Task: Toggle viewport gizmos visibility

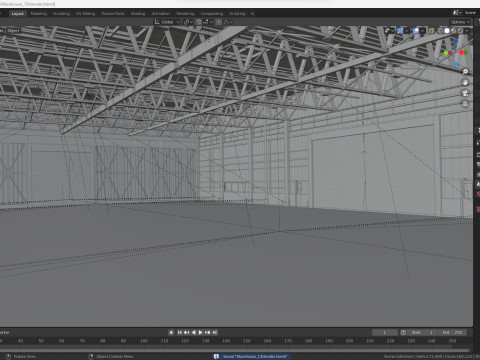Action: pos(400,31)
